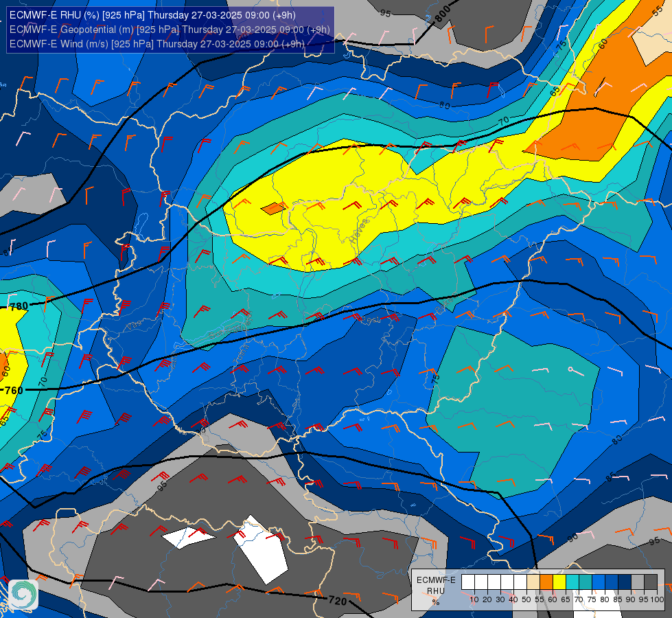Click the legend tick label '50'
The height and width of the screenshot is (618, 672).
pos(526,599)
